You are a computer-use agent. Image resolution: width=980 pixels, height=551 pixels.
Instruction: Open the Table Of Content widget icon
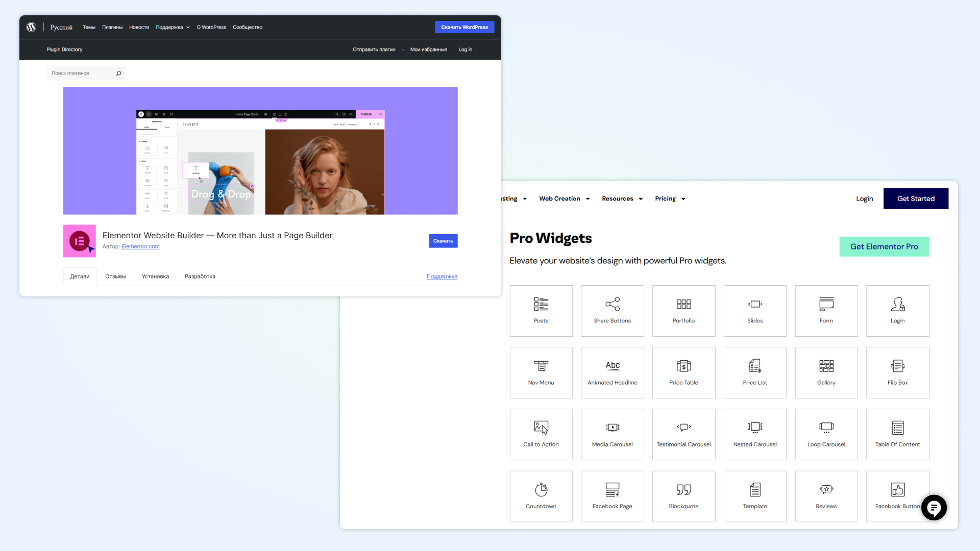coord(898,428)
